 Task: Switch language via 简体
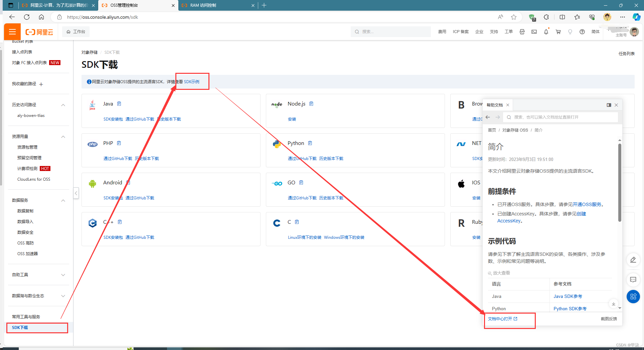point(595,32)
